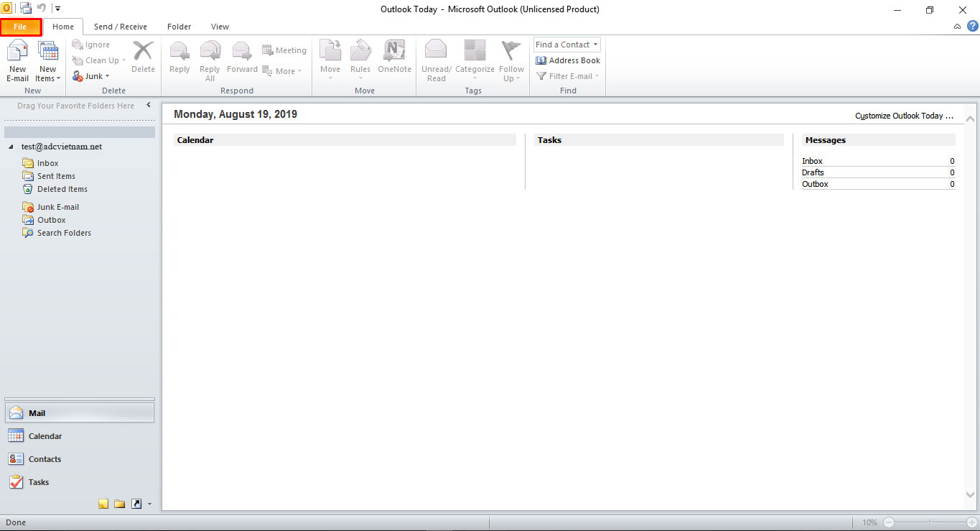Open the Address Book
Image resolution: width=980 pixels, height=531 pixels.
click(568, 60)
